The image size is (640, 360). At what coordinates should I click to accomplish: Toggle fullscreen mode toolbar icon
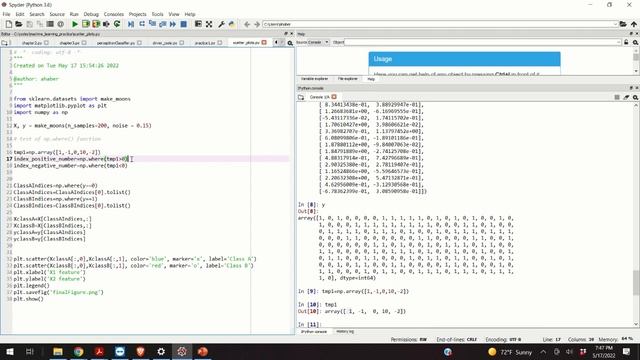point(209,24)
